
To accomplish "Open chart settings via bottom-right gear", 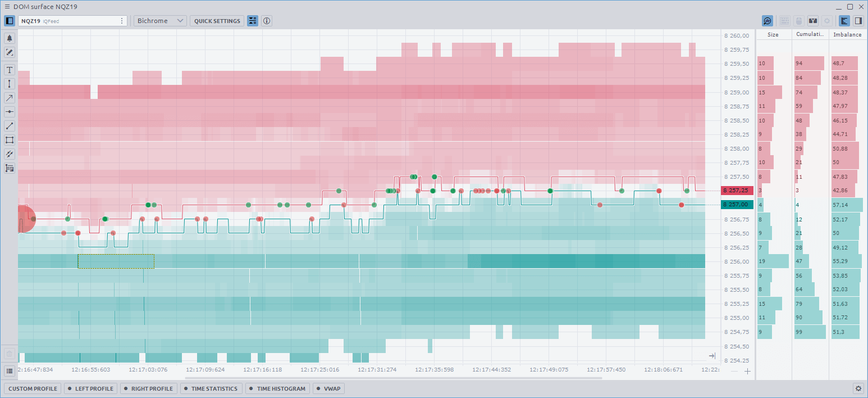I will pyautogui.click(x=858, y=388).
